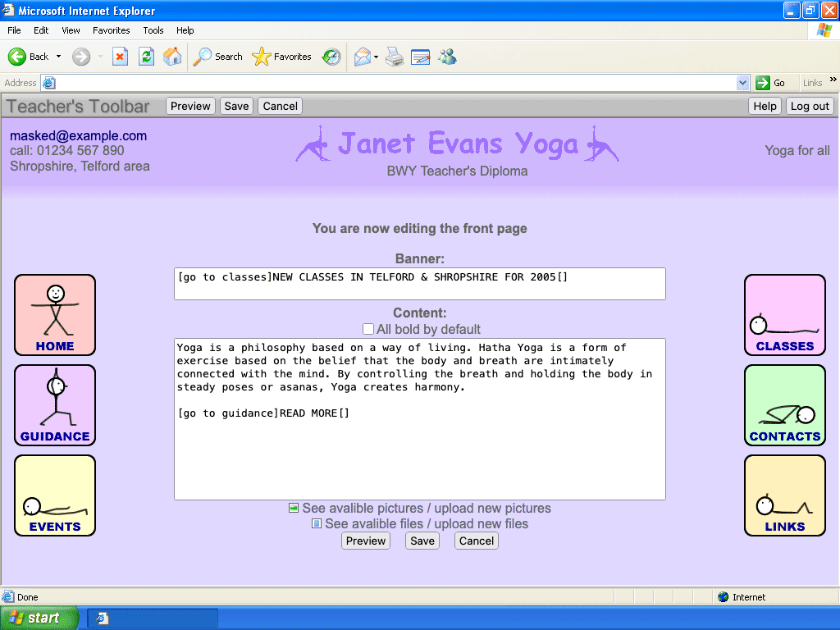Click the Back arrow icon

coord(17,57)
